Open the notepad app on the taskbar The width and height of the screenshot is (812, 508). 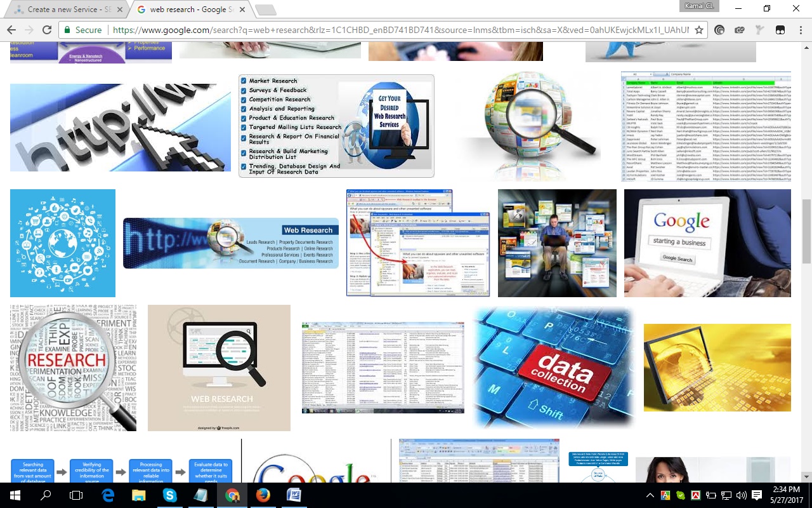(x=200, y=495)
